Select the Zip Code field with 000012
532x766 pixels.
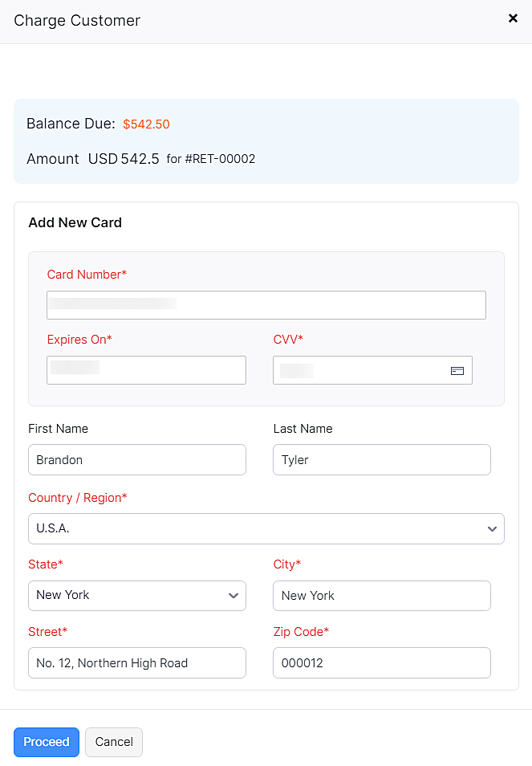[381, 663]
